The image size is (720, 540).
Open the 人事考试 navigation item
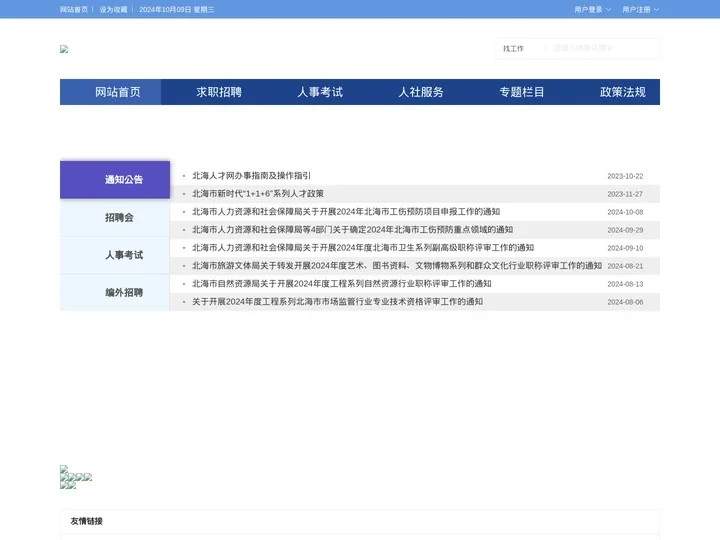320,92
